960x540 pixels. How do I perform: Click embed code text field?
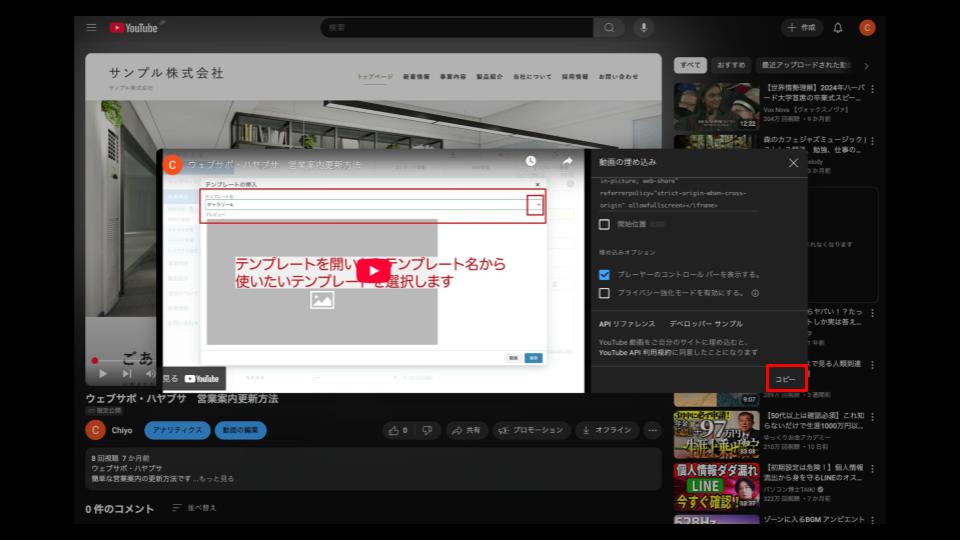(678, 193)
